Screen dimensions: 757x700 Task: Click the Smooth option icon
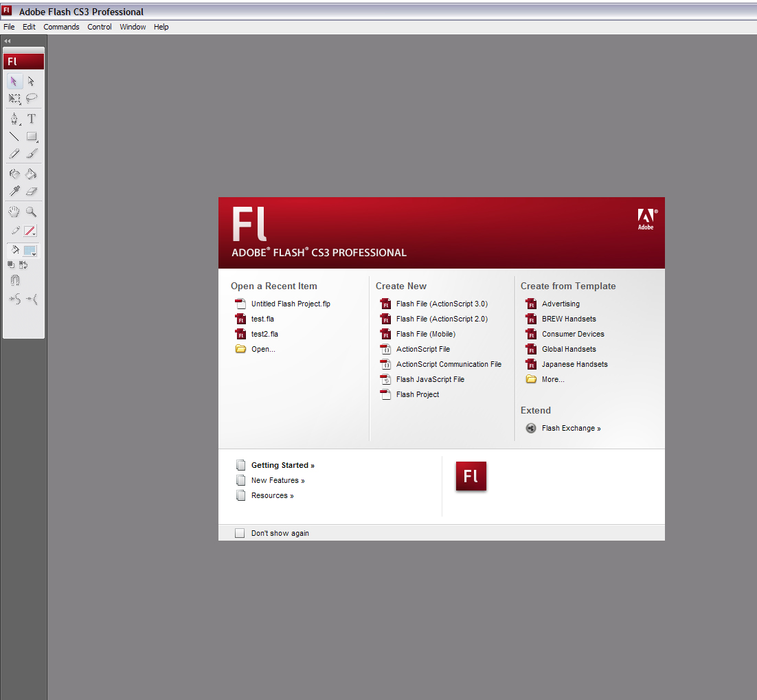[15, 300]
